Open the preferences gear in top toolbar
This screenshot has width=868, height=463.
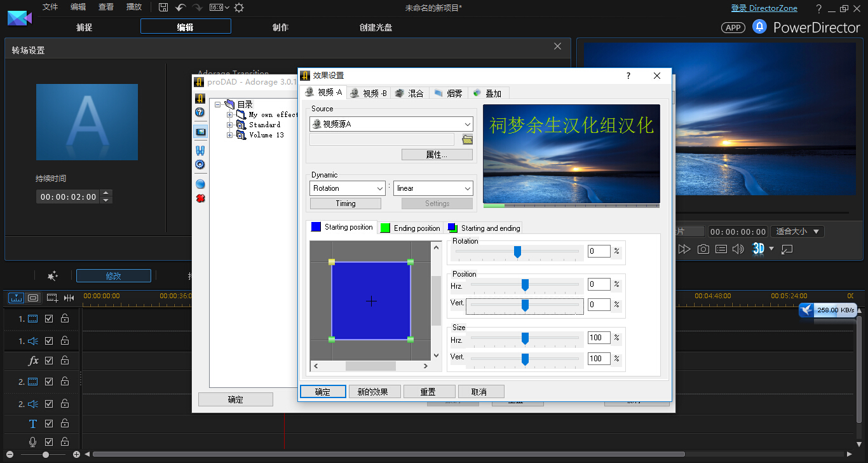tap(239, 8)
